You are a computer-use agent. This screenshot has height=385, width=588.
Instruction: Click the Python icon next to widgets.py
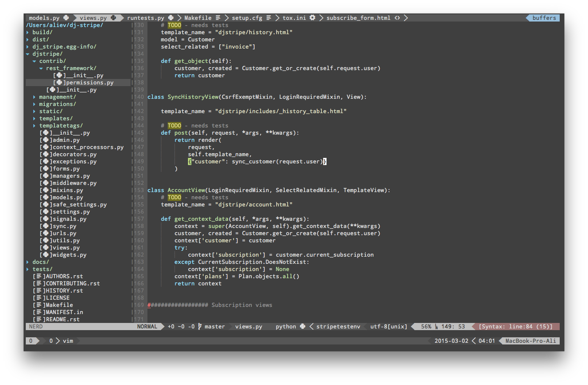[46, 255]
